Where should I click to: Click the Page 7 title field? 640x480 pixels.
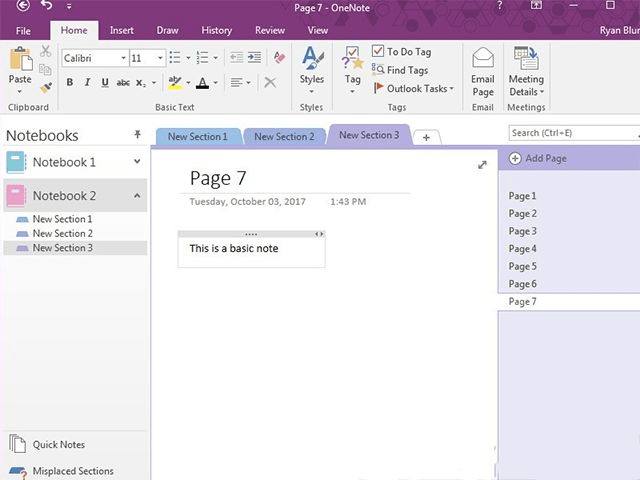(218, 178)
